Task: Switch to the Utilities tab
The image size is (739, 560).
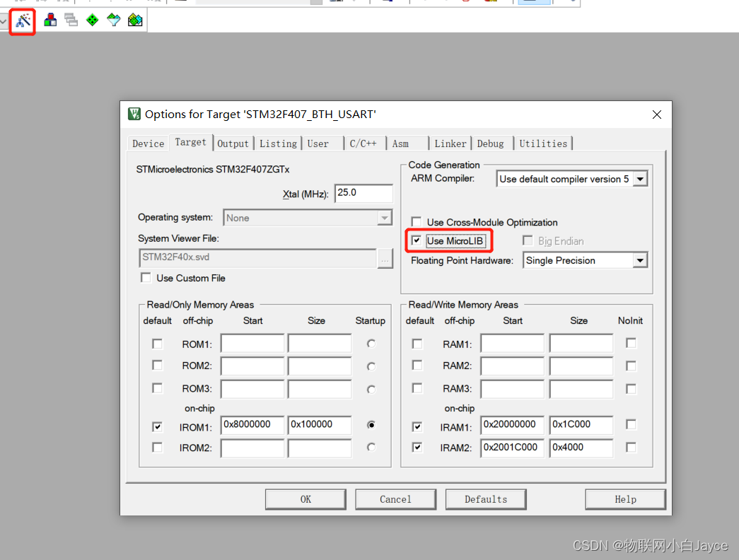Action: 543,144
